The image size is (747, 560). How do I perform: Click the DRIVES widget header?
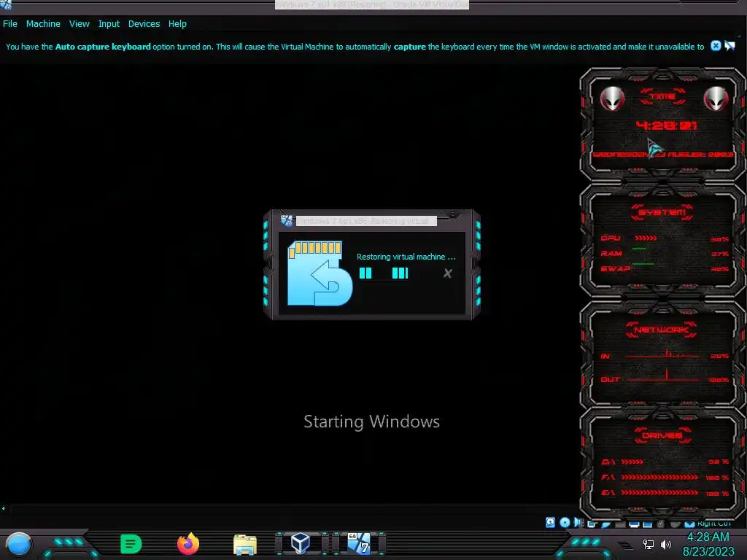(x=662, y=435)
